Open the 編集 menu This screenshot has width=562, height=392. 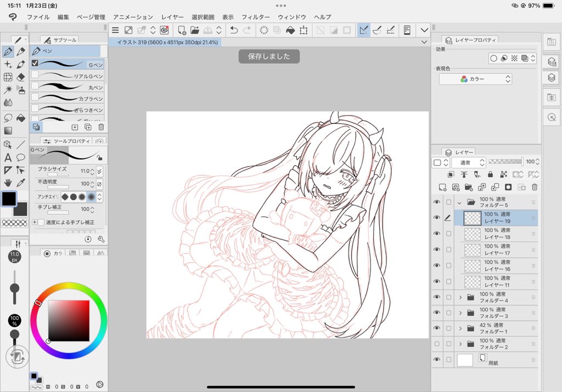click(63, 17)
